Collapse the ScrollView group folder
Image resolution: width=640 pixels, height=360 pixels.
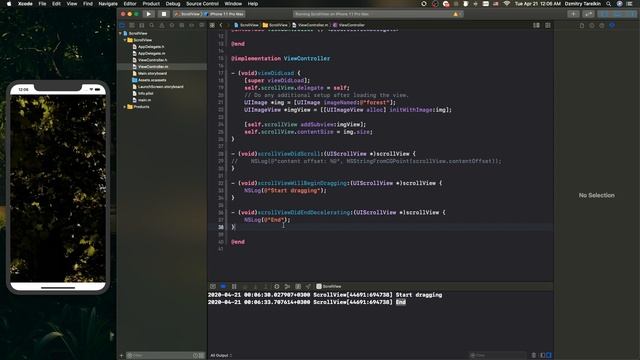click(125, 40)
